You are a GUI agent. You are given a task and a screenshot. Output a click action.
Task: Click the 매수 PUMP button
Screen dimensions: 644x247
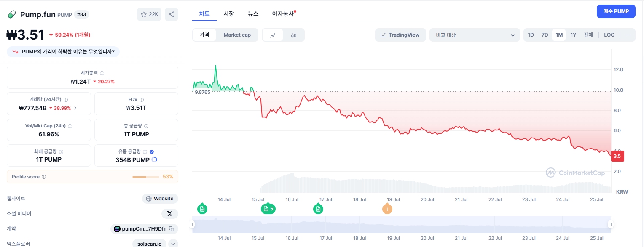[616, 11]
